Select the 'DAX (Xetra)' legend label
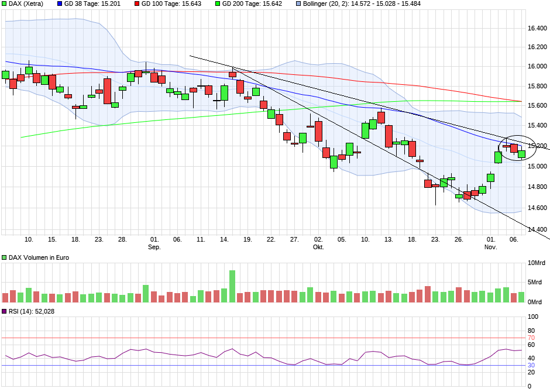The image size is (550, 392). 26,4
